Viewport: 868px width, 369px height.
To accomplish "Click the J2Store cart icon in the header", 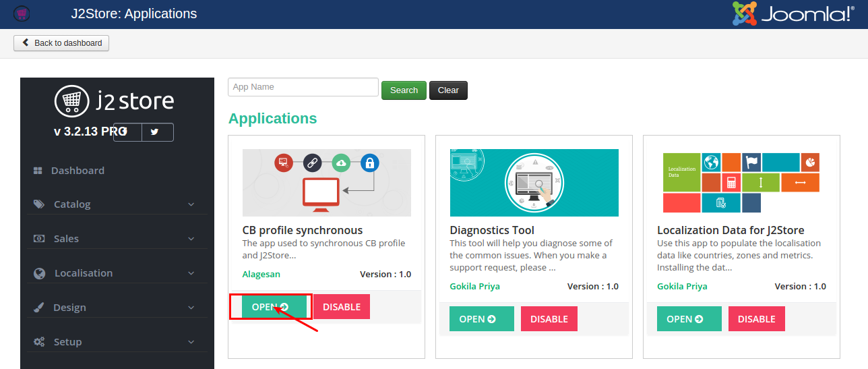I will click(22, 13).
